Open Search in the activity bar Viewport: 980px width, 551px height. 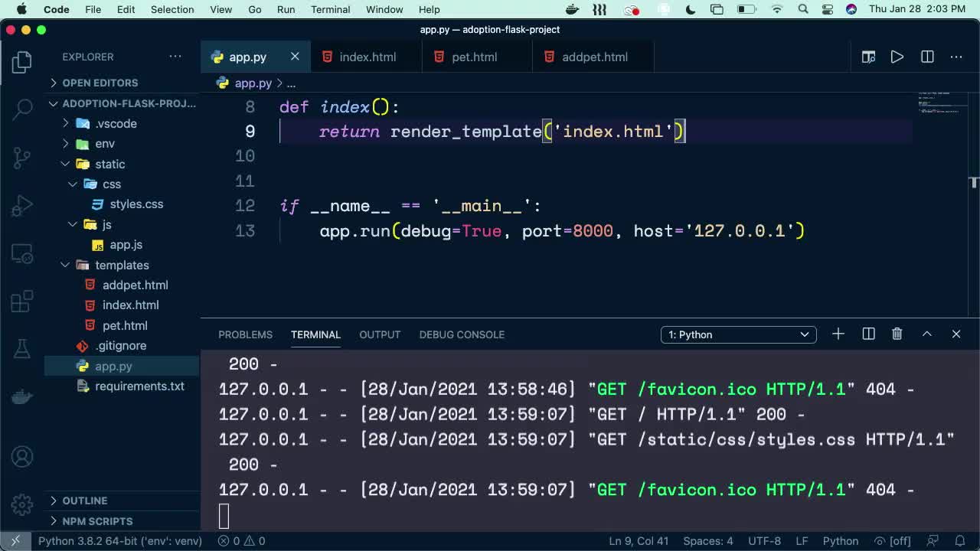(x=21, y=109)
